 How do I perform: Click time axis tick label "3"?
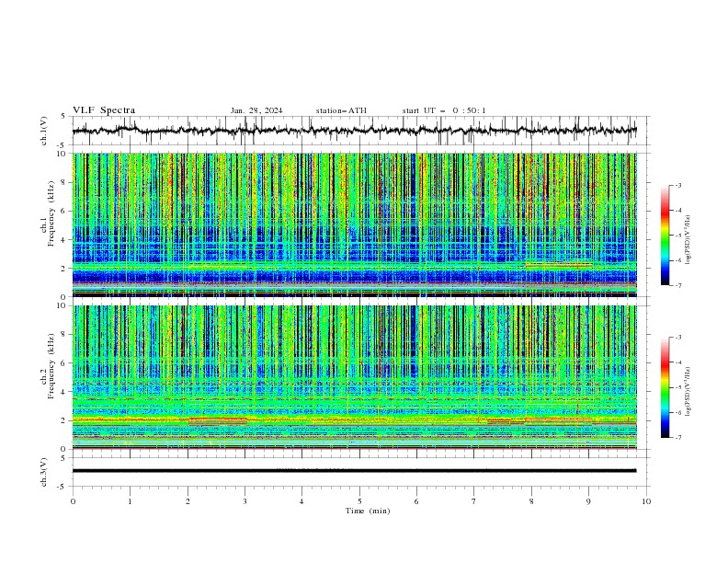coord(245,501)
